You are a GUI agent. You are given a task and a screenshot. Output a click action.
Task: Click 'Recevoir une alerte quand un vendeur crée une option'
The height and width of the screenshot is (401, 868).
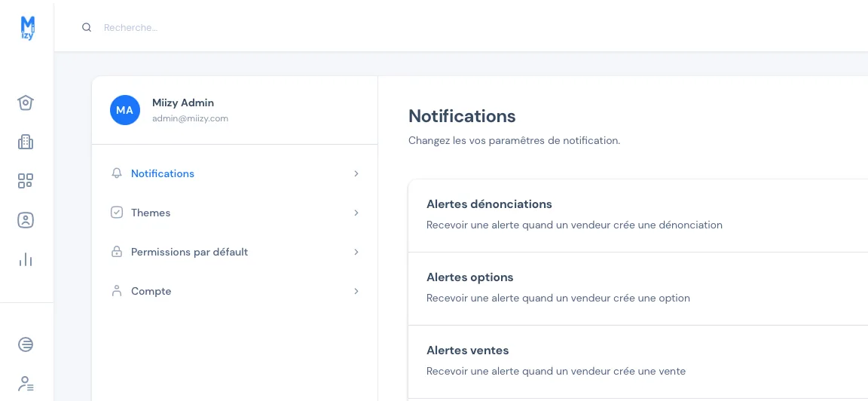click(x=558, y=298)
